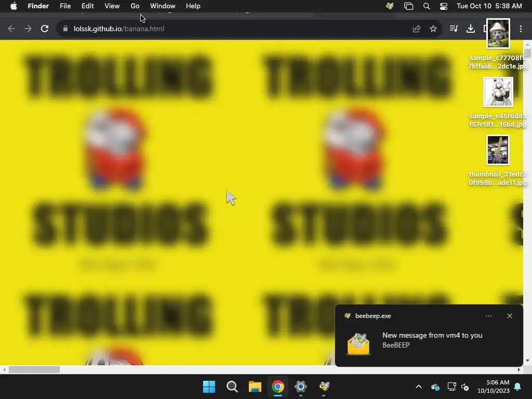Open the Go menu
Image resolution: width=532 pixels, height=399 pixels.
click(x=135, y=6)
